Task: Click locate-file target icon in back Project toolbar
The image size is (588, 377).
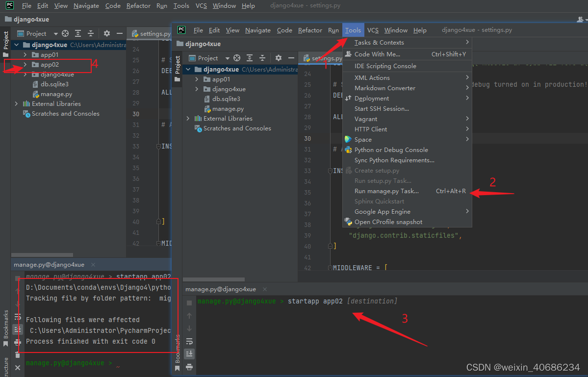Action: [x=65, y=33]
